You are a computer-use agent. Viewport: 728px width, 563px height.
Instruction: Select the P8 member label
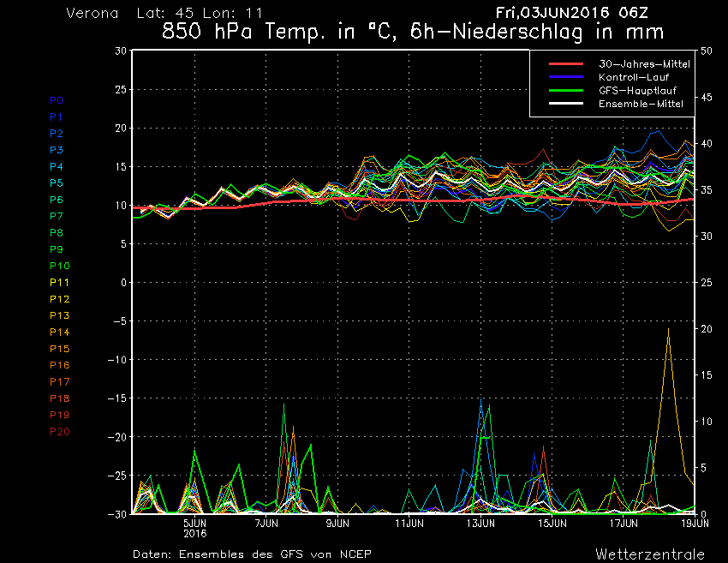(57, 233)
